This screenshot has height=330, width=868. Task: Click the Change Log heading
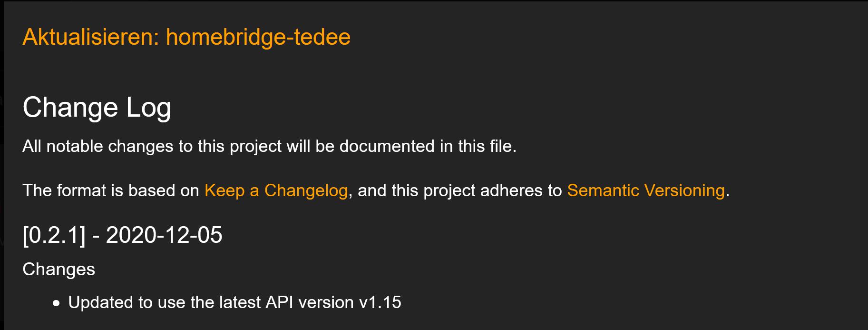pyautogui.click(x=97, y=107)
